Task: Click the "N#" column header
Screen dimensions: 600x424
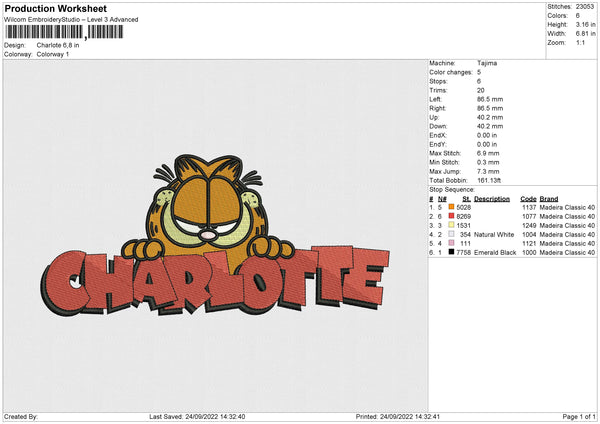Action: point(442,199)
